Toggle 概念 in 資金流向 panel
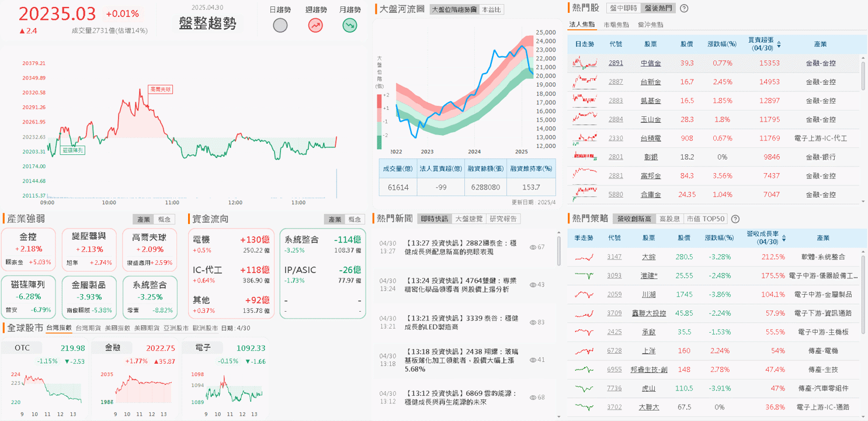868x421 pixels. (355, 219)
